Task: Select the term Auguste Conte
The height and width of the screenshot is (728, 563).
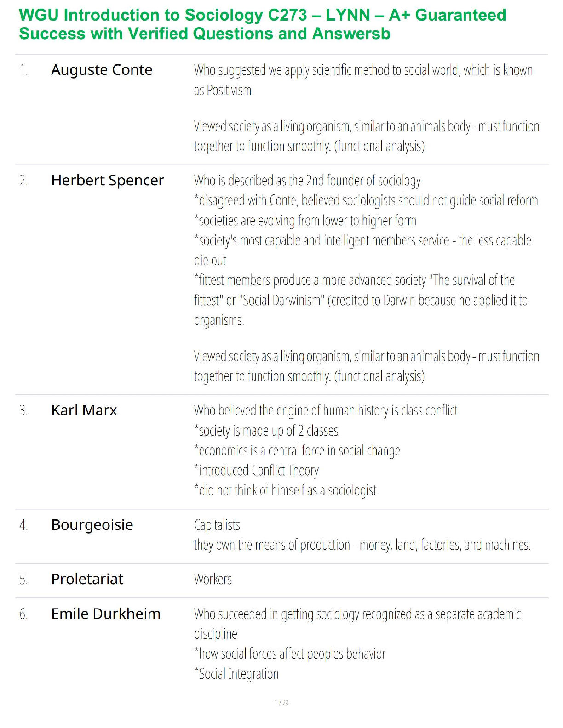Action: (102, 70)
